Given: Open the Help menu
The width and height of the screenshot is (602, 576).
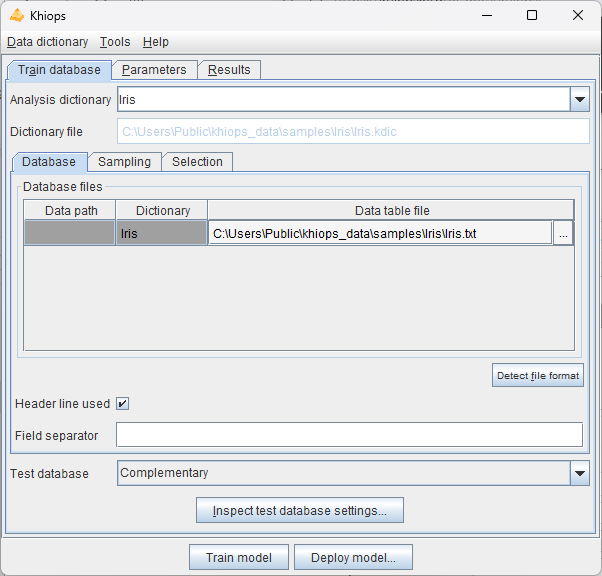Looking at the screenshot, I should pos(155,42).
